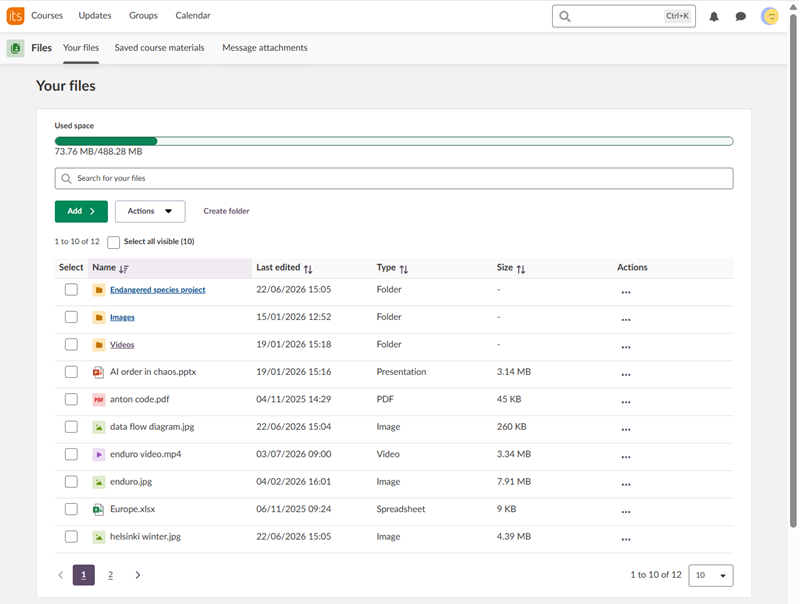Open the items-per-page dropdown showing 10

pos(711,575)
